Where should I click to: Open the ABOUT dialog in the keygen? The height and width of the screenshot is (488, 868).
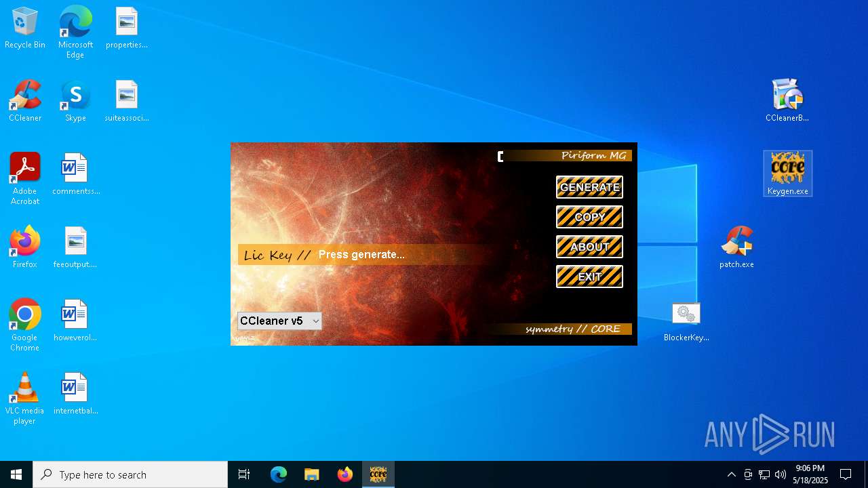pyautogui.click(x=589, y=247)
